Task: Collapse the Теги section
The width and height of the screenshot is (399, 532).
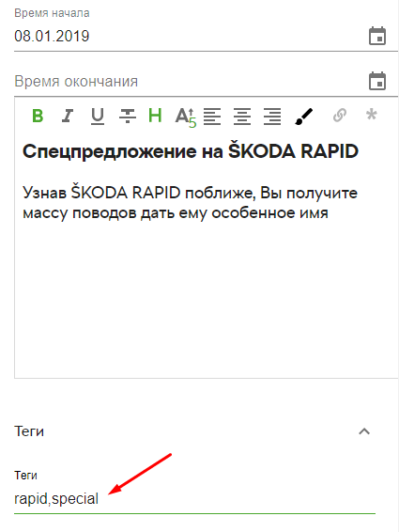Action: [364, 431]
